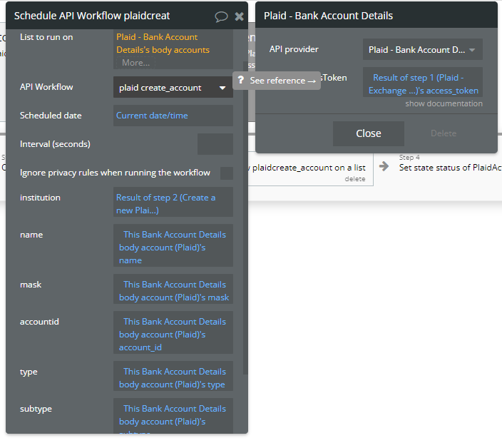Click the Scheduled date label
Viewport: 502px width, 448px height.
point(51,116)
